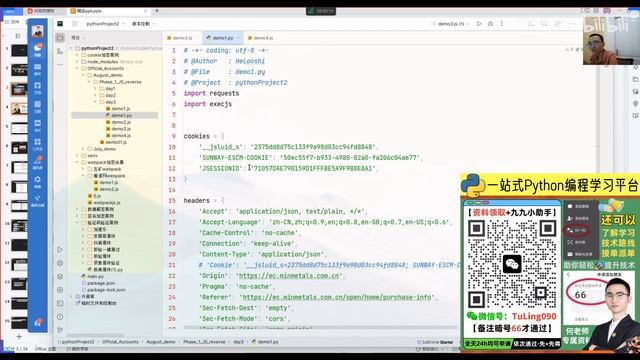Viewport: 640px width, 360px height.
Task: Click the Python logo in the banner
Action: [x=473, y=186]
